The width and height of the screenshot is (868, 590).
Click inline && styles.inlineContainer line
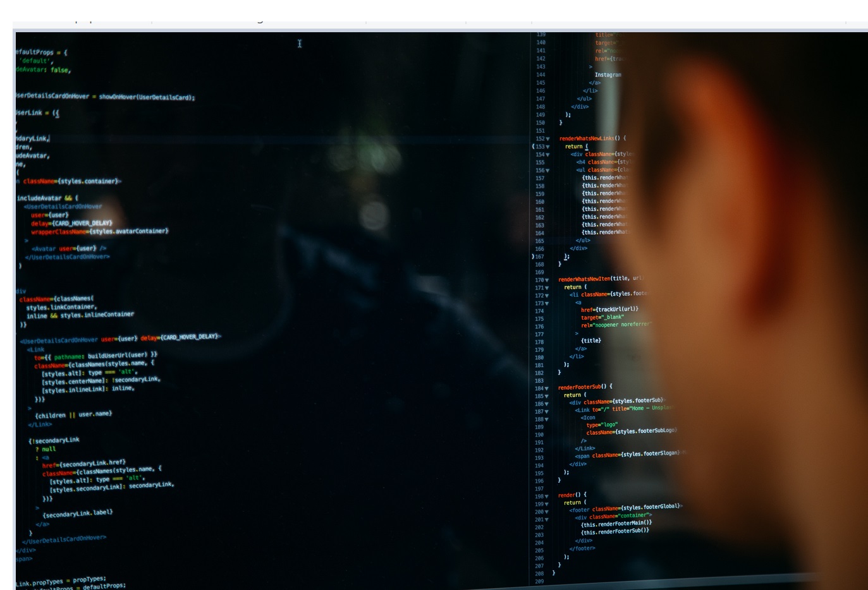(x=80, y=315)
